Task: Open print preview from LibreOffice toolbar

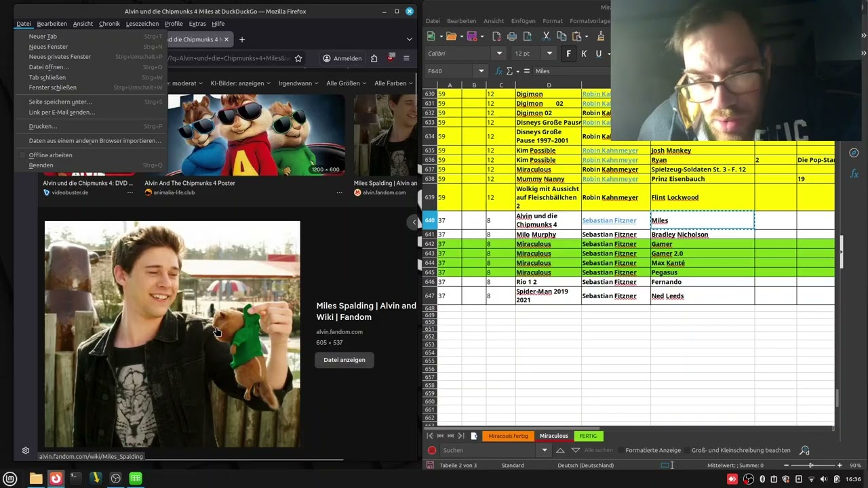Action: coord(527,36)
